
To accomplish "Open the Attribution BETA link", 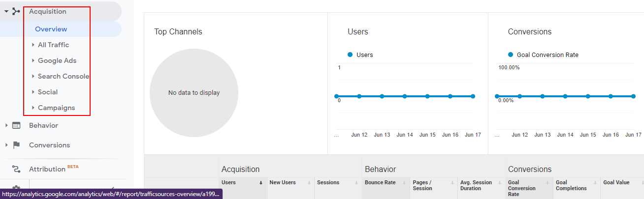I will [x=54, y=169].
